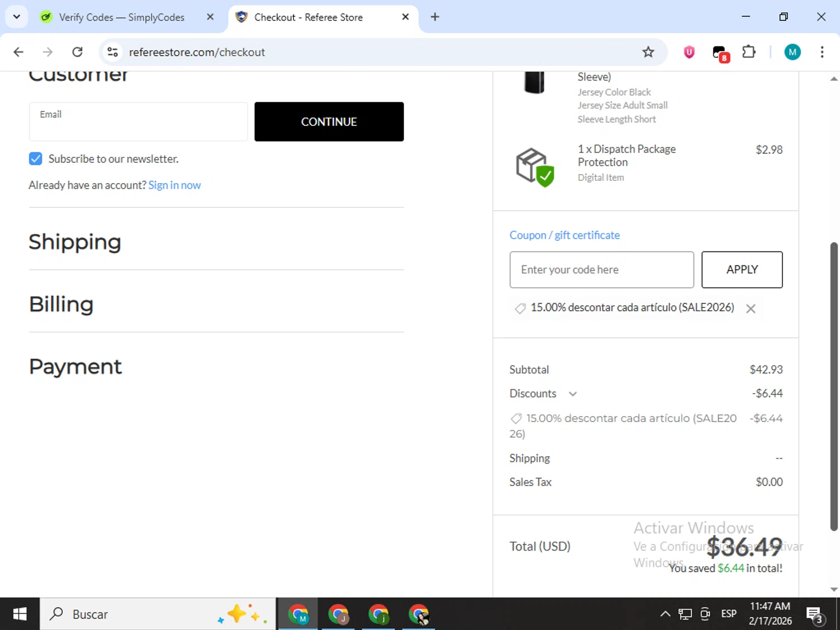Screen dimensions: 840x630
Task: Click the coupon tag icon beside 15.00%
Action: pyautogui.click(x=520, y=309)
